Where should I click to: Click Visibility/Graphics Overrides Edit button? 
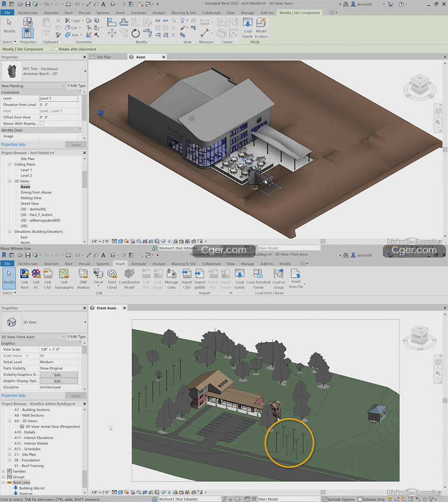click(x=58, y=375)
